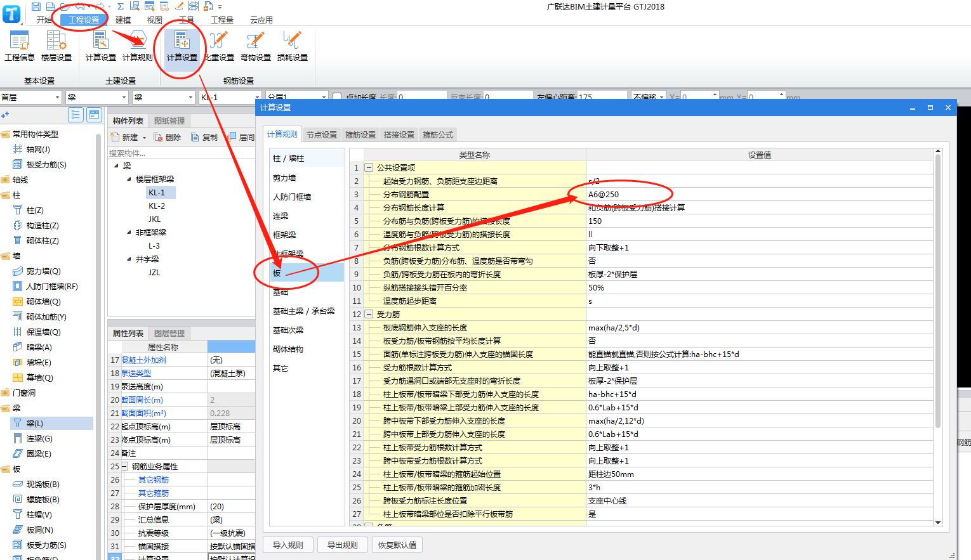Open 楼层设置 floor settings
This screenshot has width=971, height=560.
coord(56,46)
